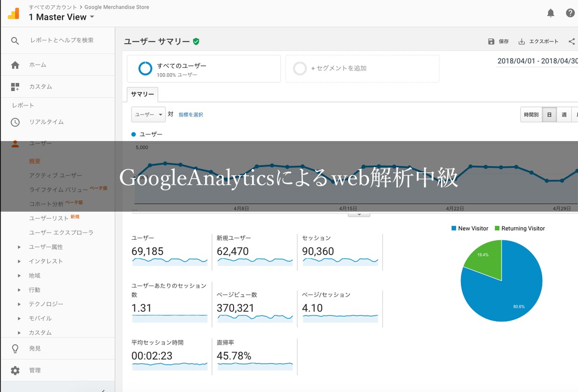Click the save floppy disk icon
This screenshot has width=578, height=392.
click(491, 41)
